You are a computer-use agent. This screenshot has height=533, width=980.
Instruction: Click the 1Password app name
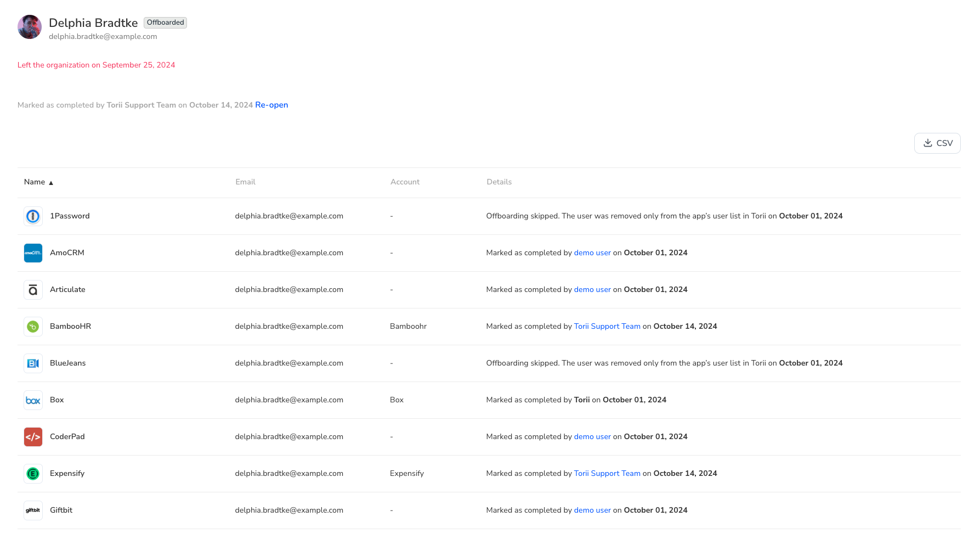70,216
